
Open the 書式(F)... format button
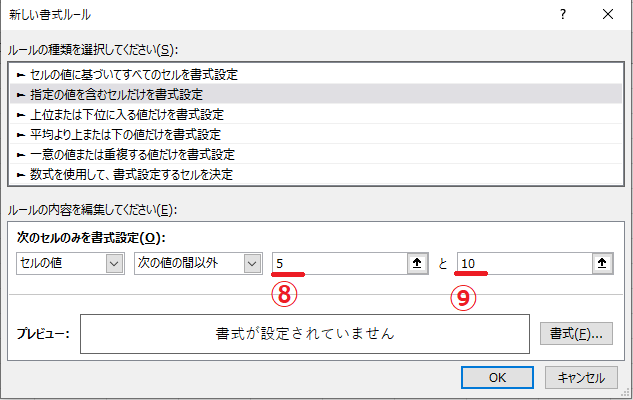click(576, 333)
